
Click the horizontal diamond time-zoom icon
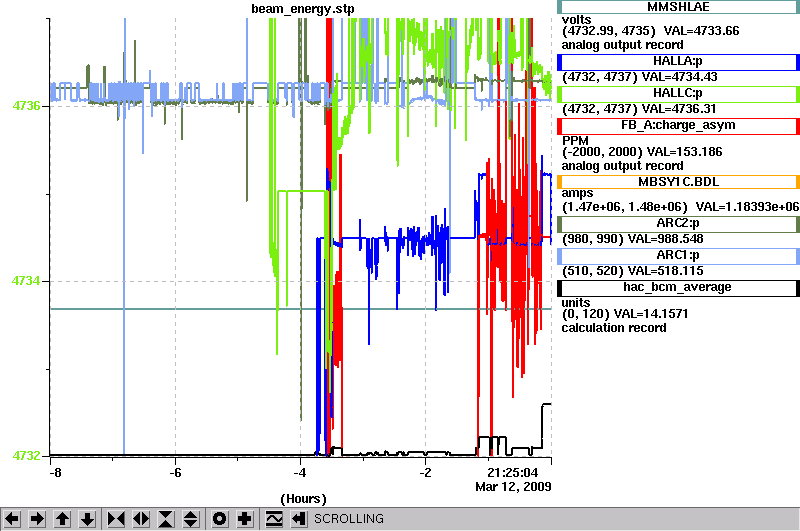coord(141,519)
